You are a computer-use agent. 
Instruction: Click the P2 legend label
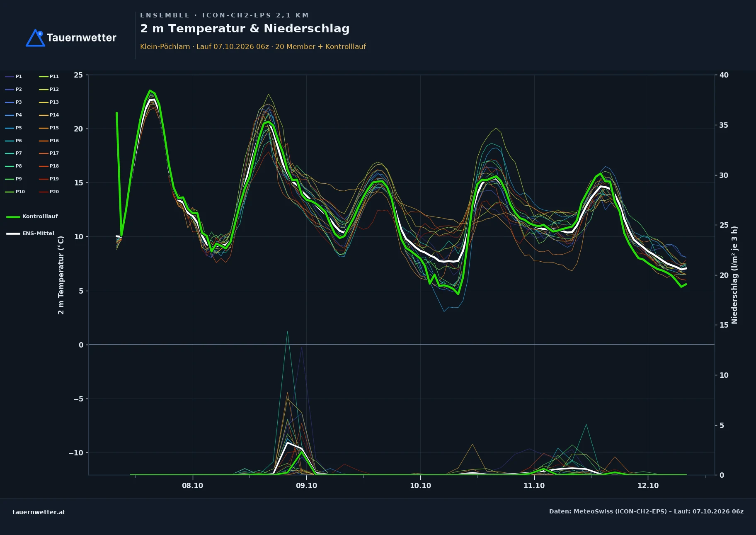pos(19,89)
